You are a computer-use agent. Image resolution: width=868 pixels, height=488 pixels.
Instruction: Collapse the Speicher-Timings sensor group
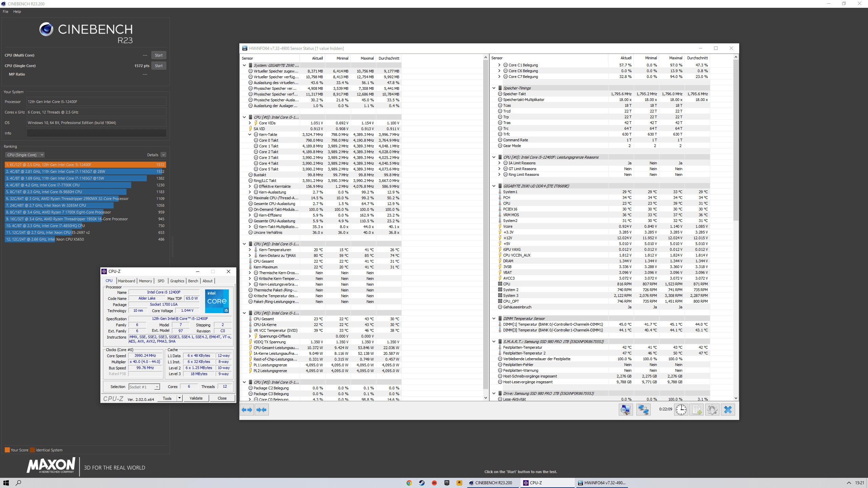point(494,88)
